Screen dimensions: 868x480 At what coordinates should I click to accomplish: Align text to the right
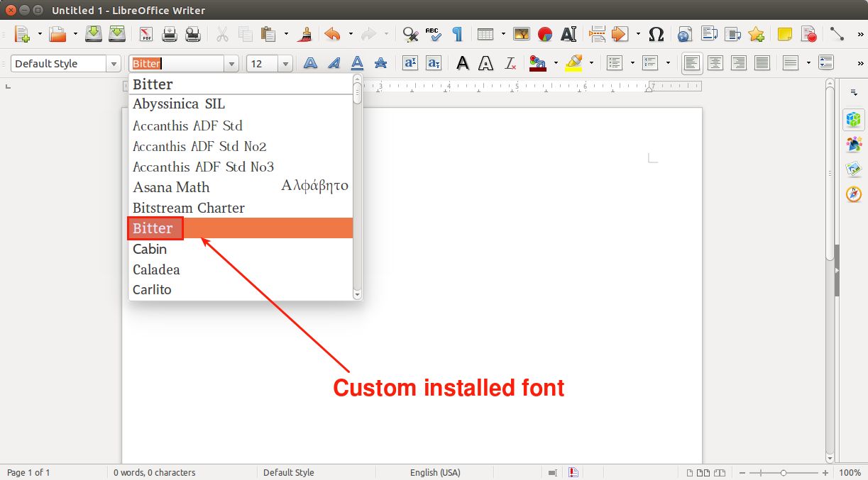click(739, 63)
